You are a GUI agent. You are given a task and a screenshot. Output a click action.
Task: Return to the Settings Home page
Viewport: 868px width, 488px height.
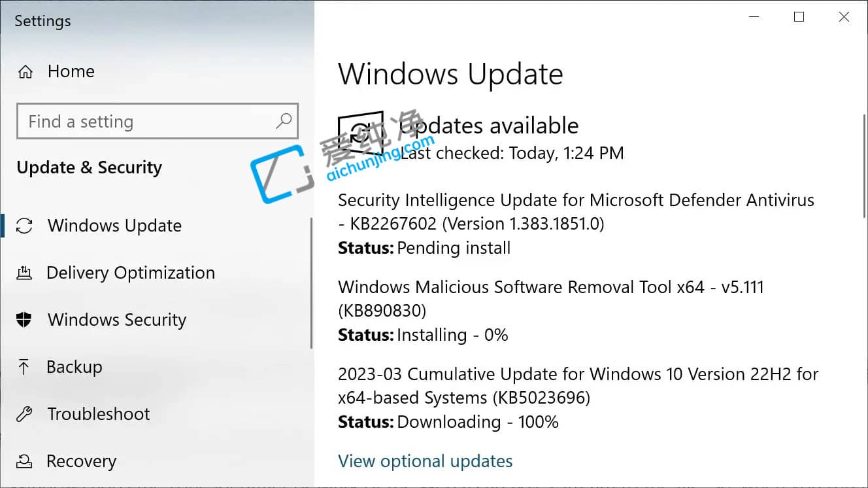point(71,71)
